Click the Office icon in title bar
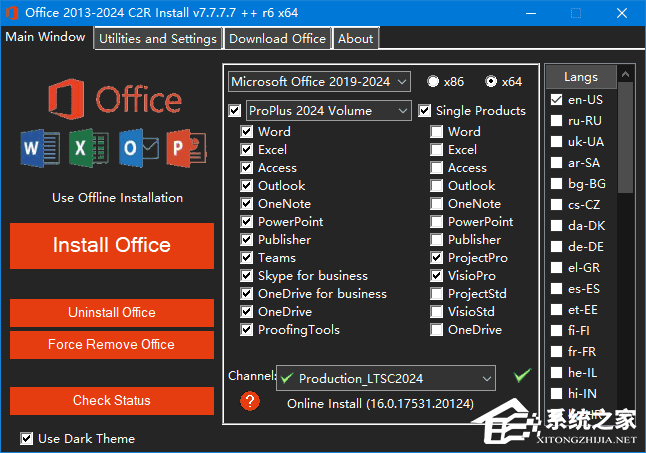 [x=12, y=13]
